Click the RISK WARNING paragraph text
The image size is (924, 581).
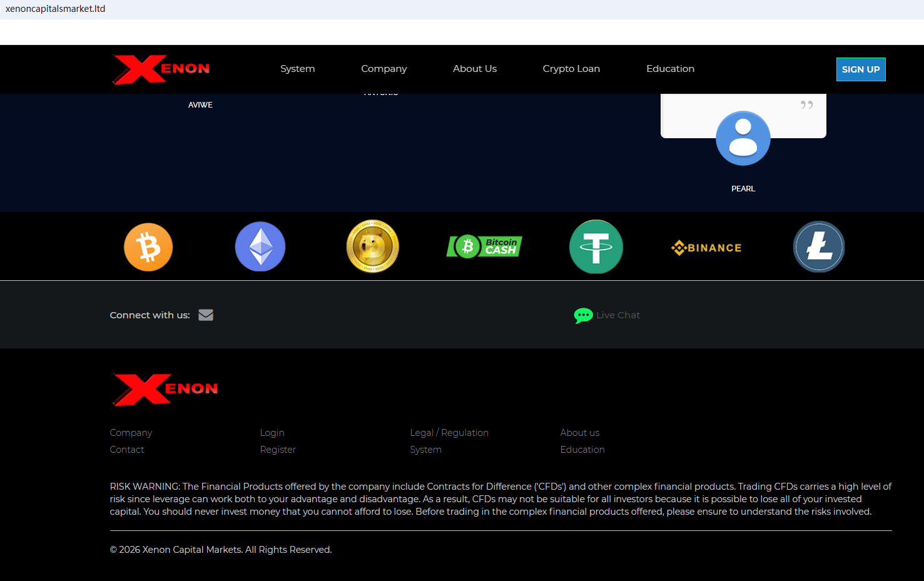(x=500, y=499)
